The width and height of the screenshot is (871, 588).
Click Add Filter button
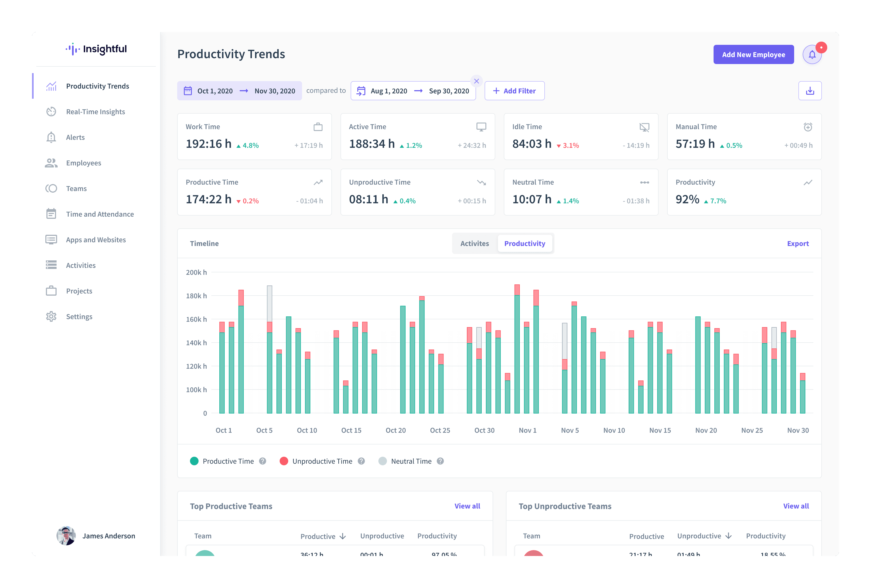(514, 91)
